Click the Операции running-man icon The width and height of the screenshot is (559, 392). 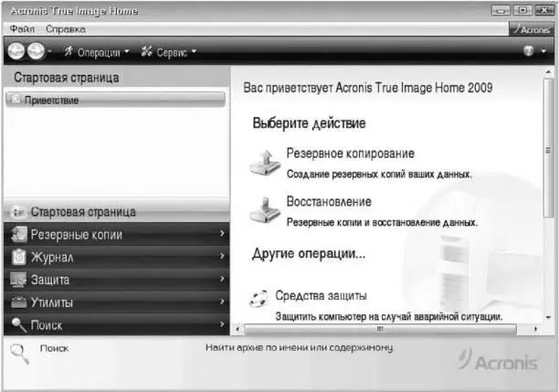pos(69,51)
